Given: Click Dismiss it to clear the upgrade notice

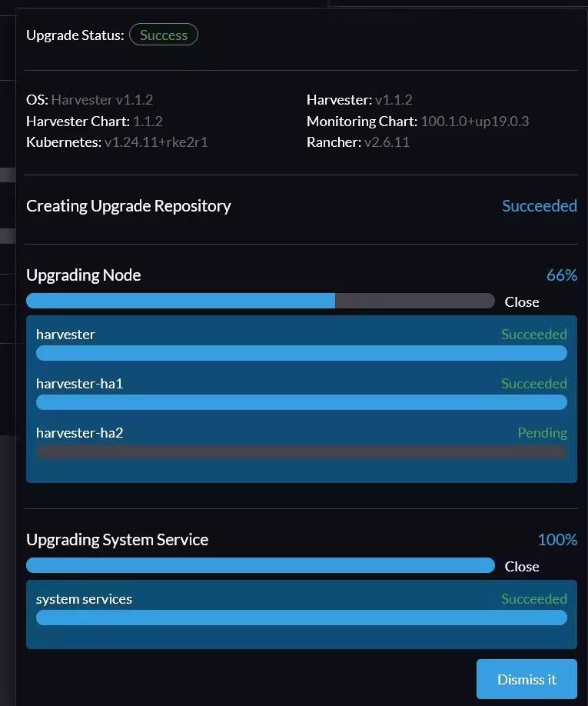Looking at the screenshot, I should pos(526,679).
